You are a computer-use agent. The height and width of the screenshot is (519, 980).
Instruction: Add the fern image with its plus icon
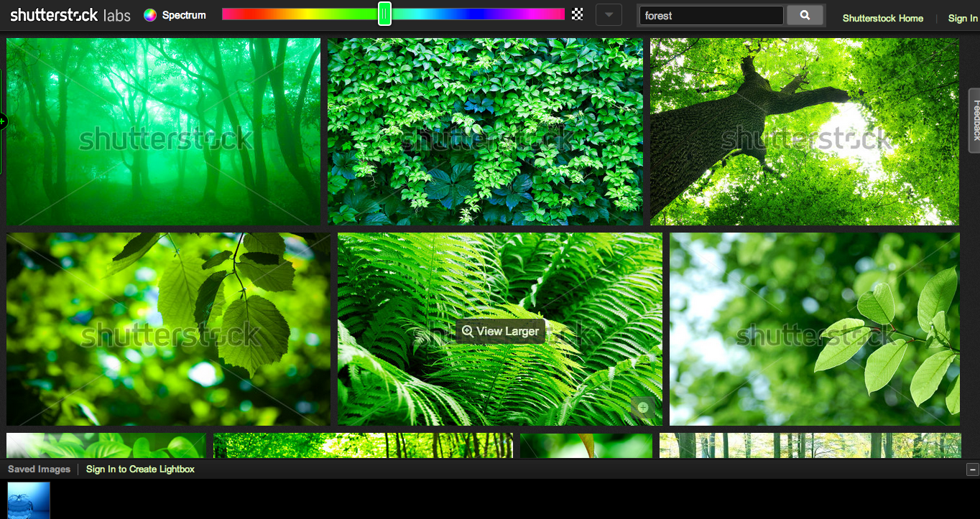tap(643, 408)
